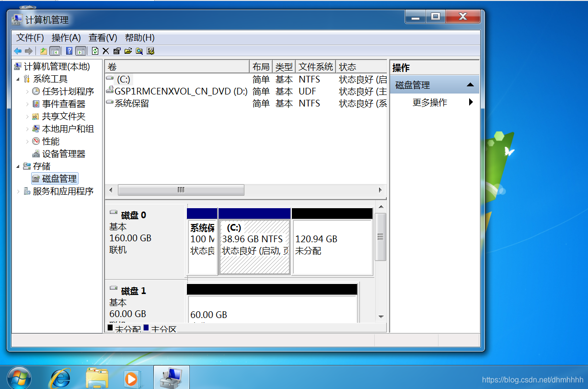This screenshot has height=389, width=588.
Task: Click the disk view scroll down arrow
Action: pos(381,317)
